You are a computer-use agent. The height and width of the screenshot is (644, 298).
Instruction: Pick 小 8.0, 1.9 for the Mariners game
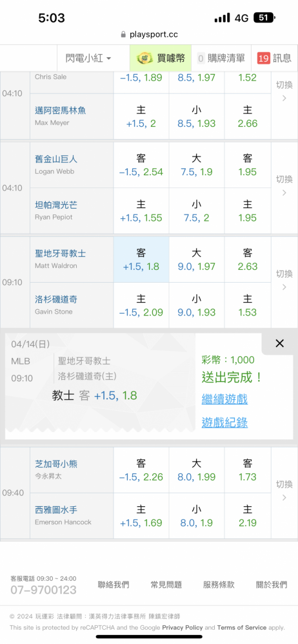click(196, 516)
